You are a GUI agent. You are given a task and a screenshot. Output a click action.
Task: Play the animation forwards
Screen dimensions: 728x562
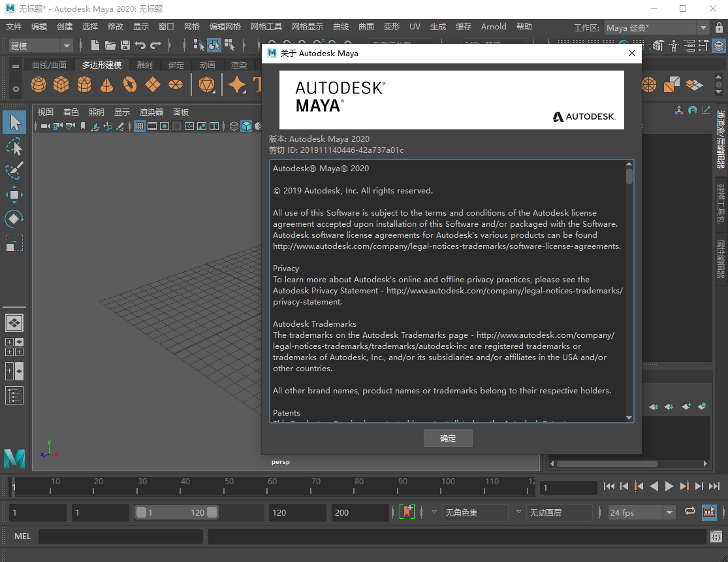[x=669, y=486]
